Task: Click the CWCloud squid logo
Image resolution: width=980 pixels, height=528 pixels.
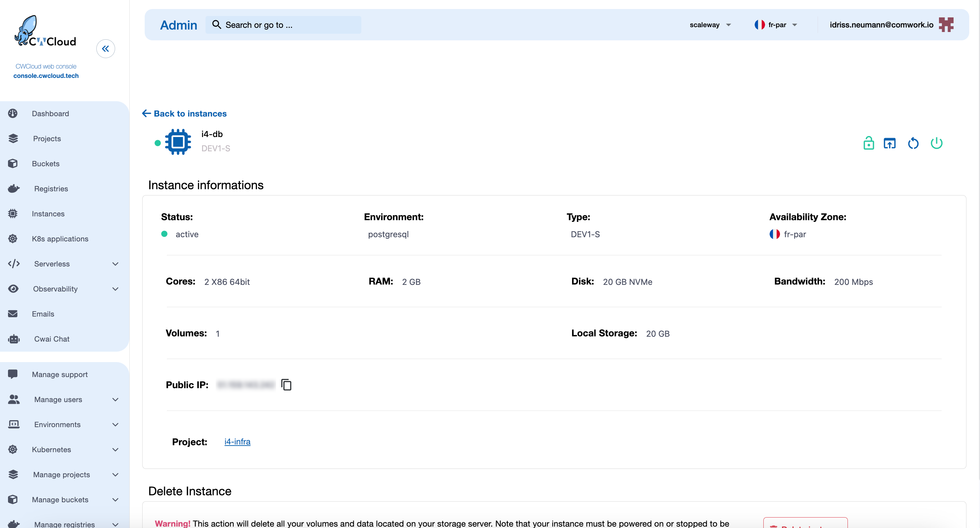Action: click(45, 31)
